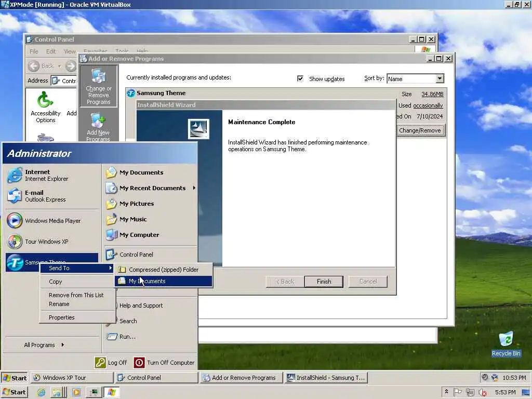The height and width of the screenshot is (399, 532).
Task: Click the host Windows Start button
Action: click(x=14, y=393)
